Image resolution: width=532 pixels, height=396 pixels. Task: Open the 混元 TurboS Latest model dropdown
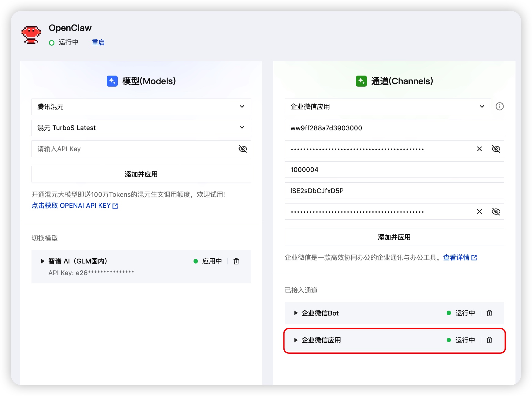[x=141, y=128]
